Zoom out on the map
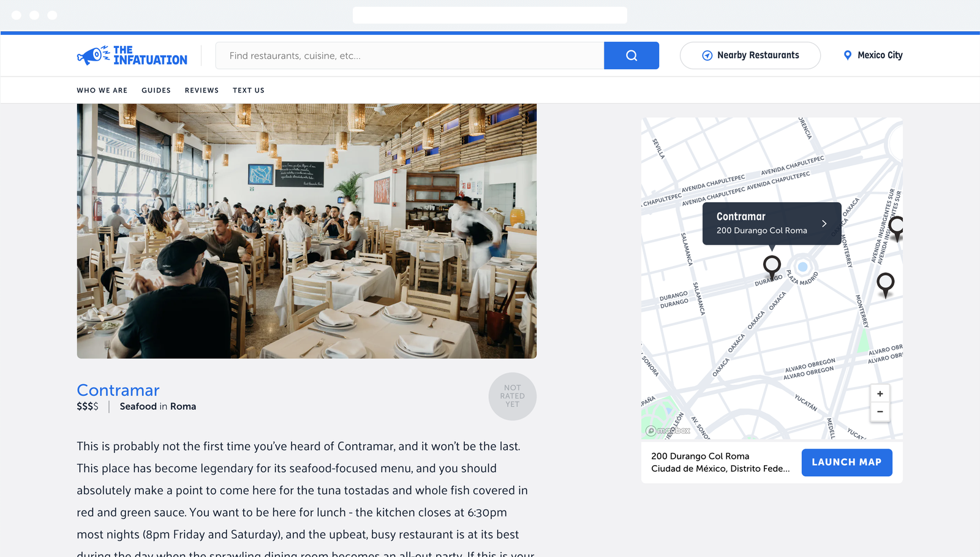Screen dimensions: 980x557 coord(880,412)
